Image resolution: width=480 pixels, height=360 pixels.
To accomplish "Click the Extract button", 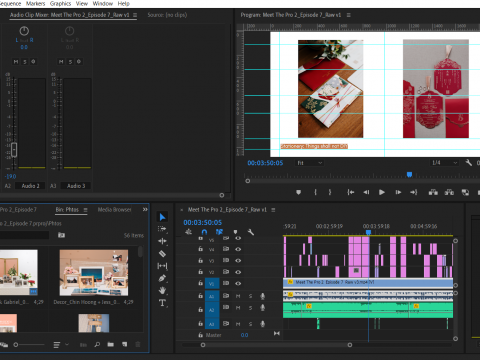I will 449,192.
